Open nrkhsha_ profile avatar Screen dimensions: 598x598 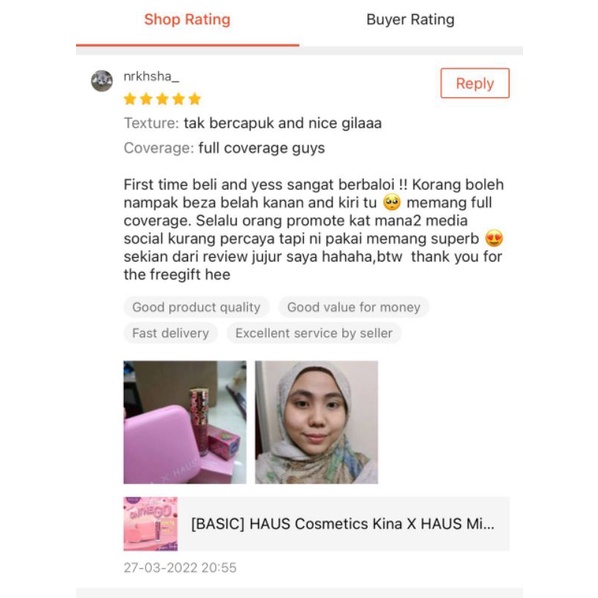pos(102,81)
